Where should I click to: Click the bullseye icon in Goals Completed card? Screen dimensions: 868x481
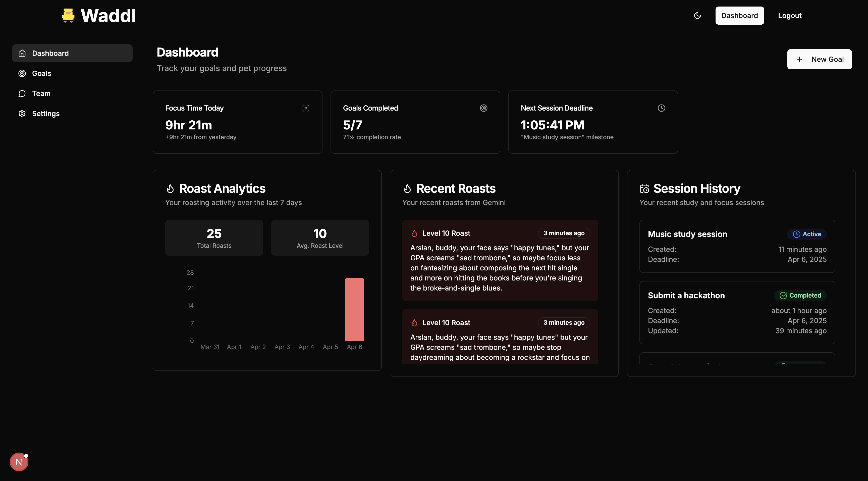click(x=483, y=108)
